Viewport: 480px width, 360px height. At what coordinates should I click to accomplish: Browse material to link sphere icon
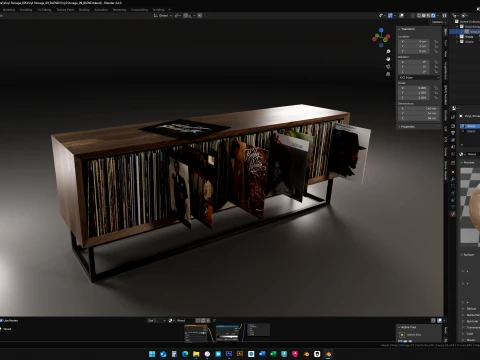462,154
